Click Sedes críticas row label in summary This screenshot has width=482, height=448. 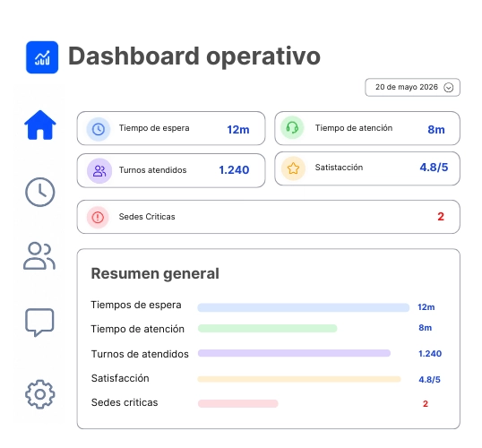[x=125, y=402]
